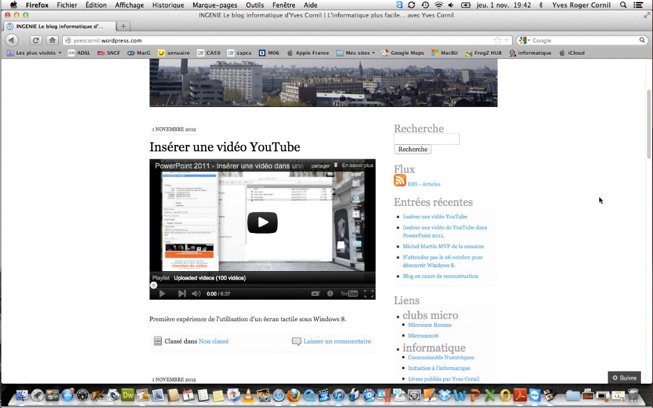Image resolution: width=653 pixels, height=408 pixels.
Task: Expand the Les plus visités bookmarks folder
Action: pyautogui.click(x=34, y=53)
